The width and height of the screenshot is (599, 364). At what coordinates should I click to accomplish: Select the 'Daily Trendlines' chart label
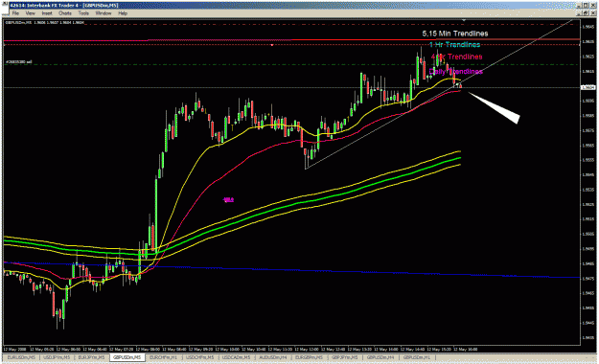click(456, 72)
